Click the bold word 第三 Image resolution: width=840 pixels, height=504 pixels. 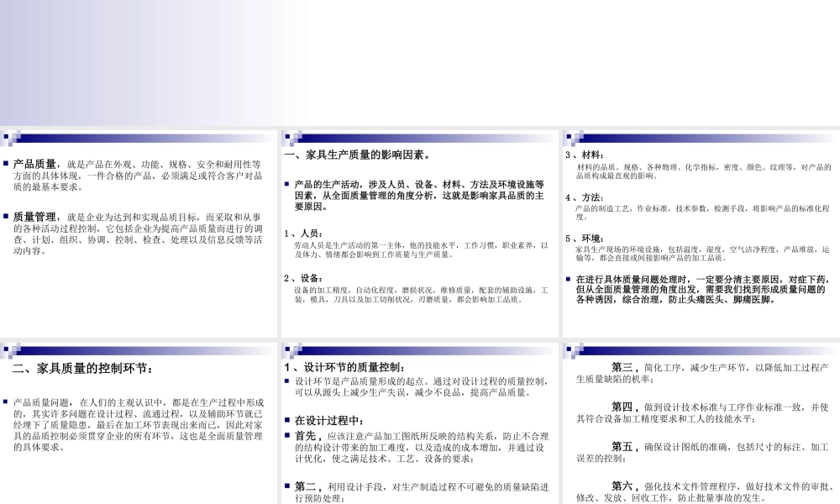point(623,367)
